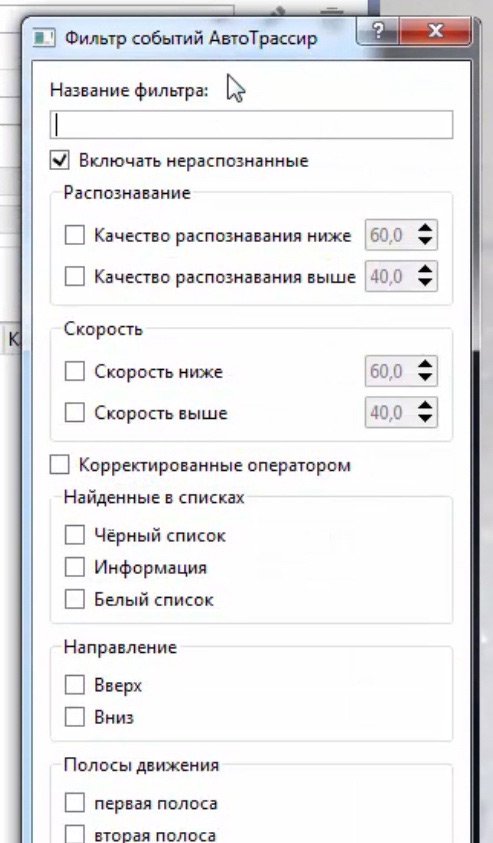
Task: Enable direction "Вниз" checkbox
Action: click(x=74, y=717)
